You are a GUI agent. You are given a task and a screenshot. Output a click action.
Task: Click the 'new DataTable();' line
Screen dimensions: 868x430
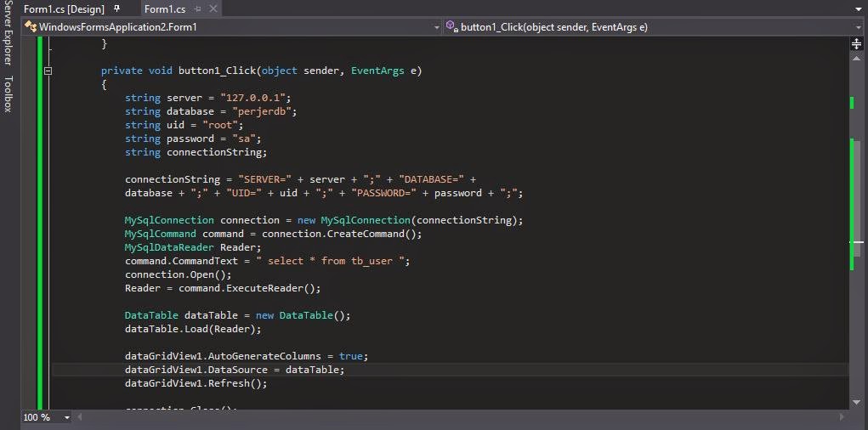pyautogui.click(x=238, y=315)
